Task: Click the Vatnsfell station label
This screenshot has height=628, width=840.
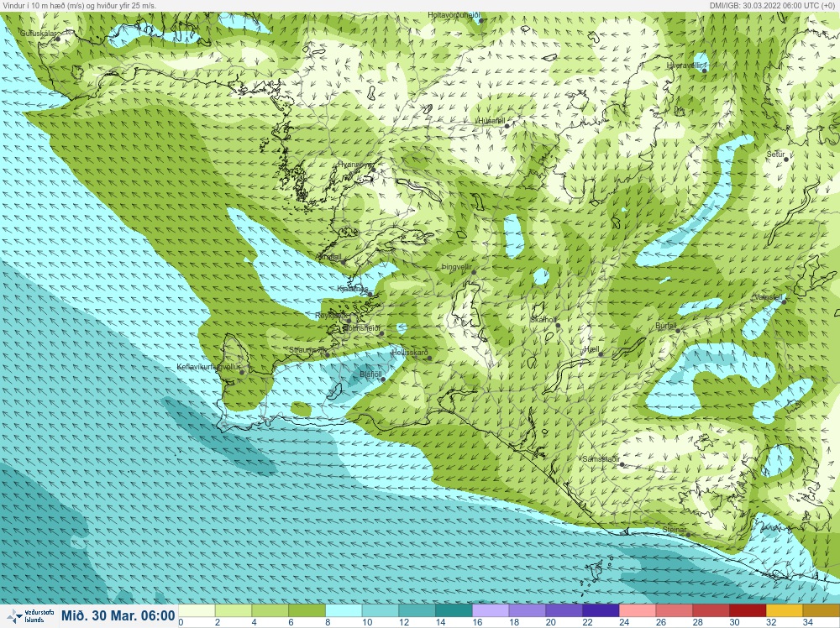Action: click(x=768, y=296)
